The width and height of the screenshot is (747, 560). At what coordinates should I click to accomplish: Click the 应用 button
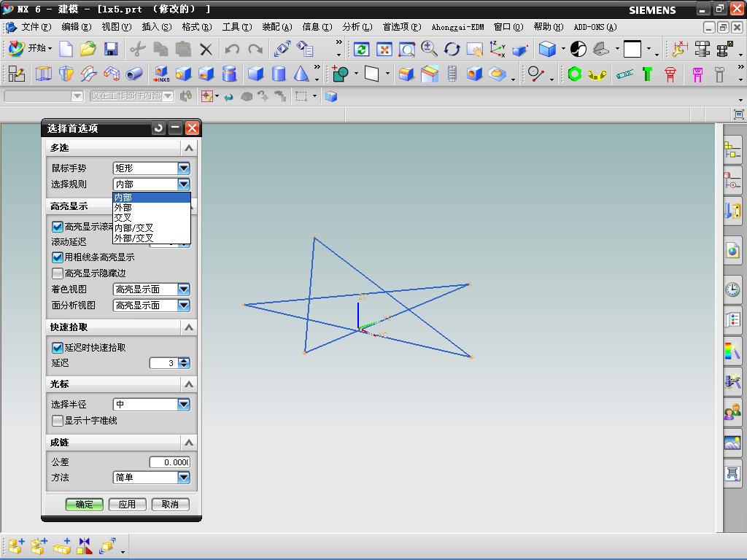(127, 505)
